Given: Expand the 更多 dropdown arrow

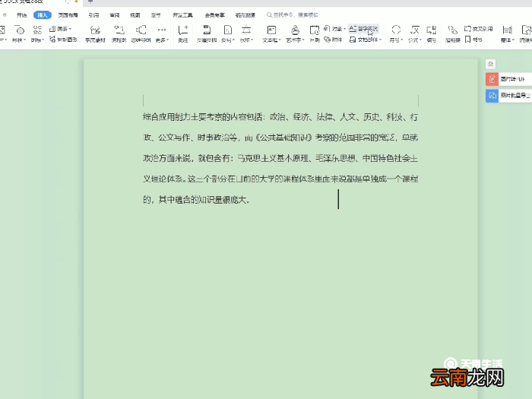Looking at the screenshot, I should [x=168, y=40].
